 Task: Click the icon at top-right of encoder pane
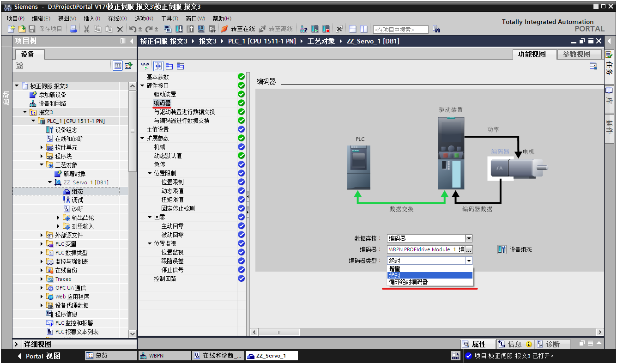click(x=593, y=66)
